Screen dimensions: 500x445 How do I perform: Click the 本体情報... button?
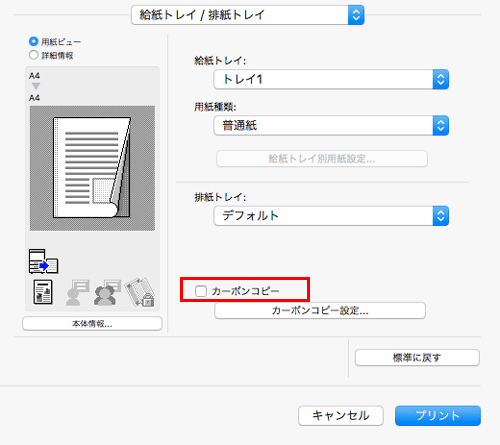[92, 324]
